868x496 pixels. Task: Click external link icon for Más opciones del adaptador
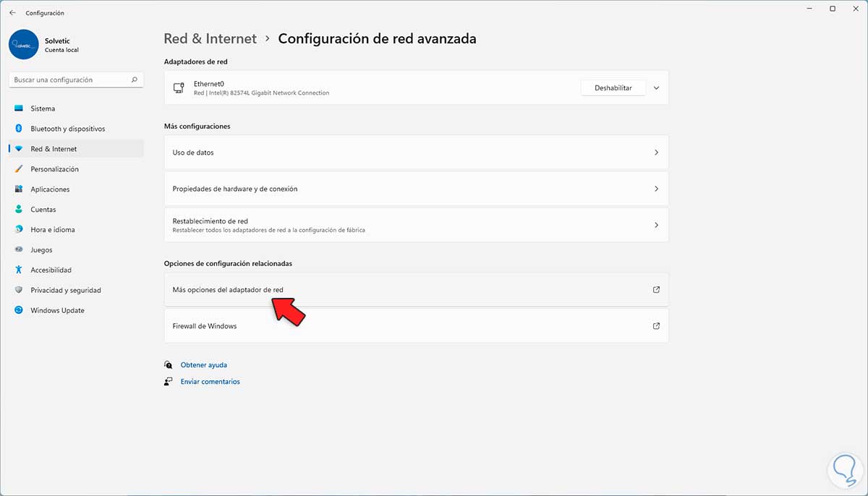point(656,290)
